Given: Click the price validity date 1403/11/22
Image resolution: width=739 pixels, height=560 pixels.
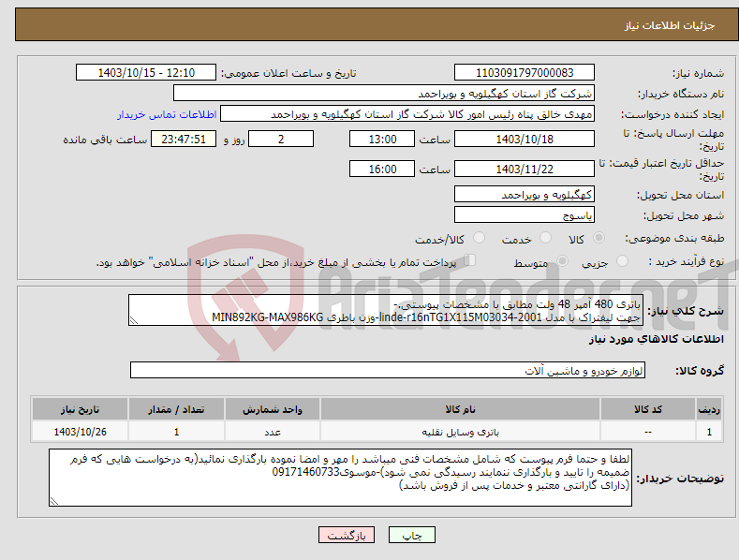Looking at the screenshot, I should 525,169.
